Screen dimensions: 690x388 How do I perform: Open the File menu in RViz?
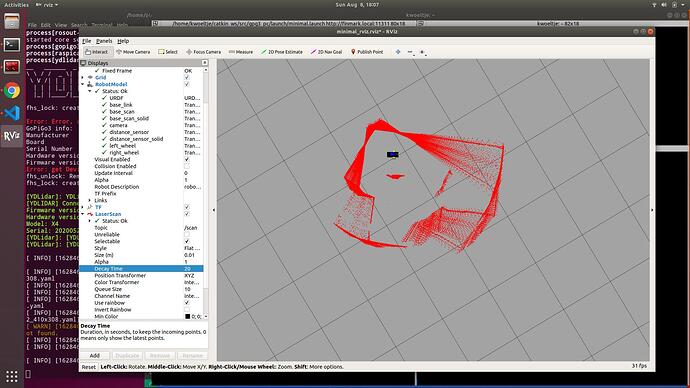[x=87, y=41]
